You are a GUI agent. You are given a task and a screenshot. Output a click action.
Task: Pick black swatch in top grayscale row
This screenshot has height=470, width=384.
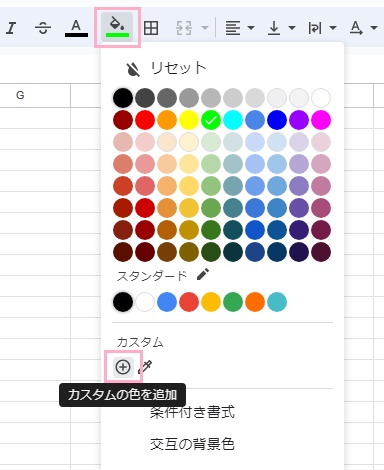123,98
